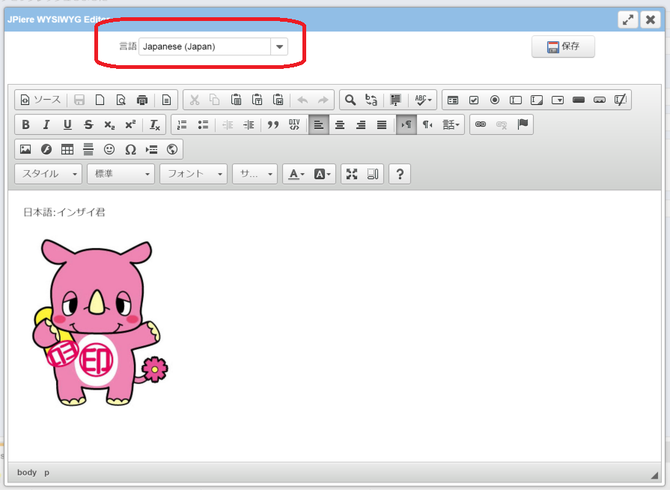Select align right
Viewport: 670px width, 490px height.
[361, 125]
